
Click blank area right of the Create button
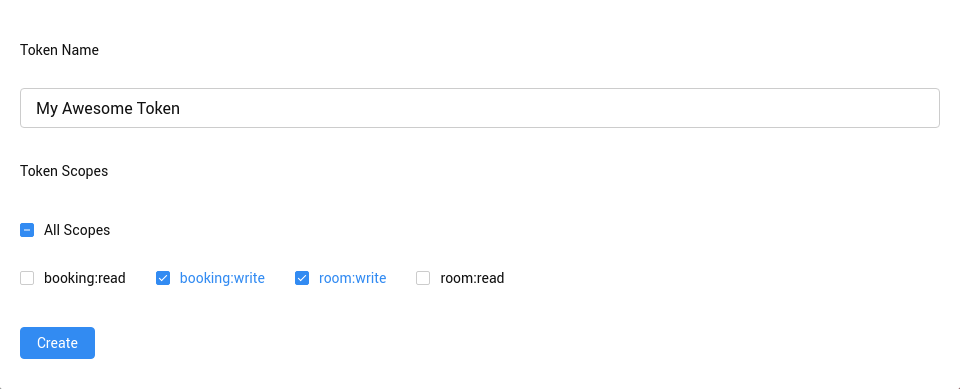pyautogui.click(x=490, y=343)
